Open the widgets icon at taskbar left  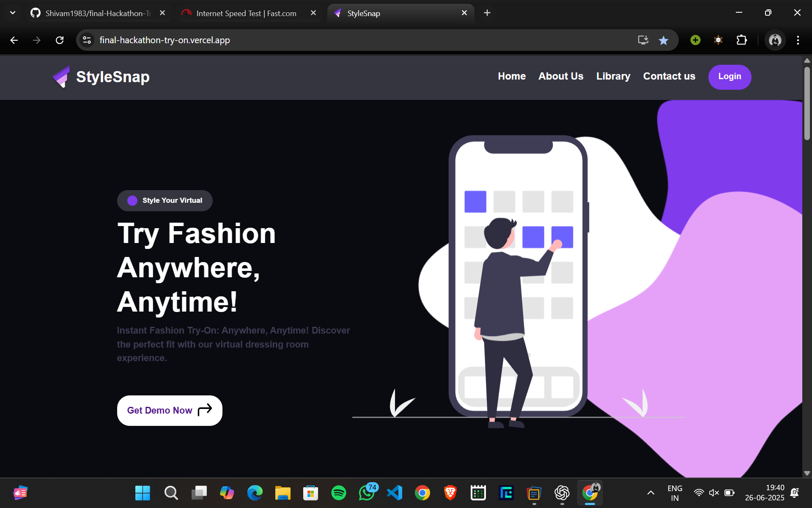coord(20,493)
